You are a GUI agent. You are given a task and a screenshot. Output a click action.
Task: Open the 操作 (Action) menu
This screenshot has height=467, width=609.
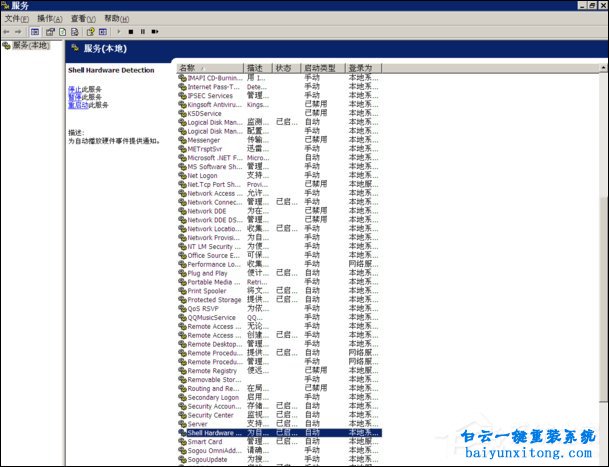pyautogui.click(x=49, y=18)
